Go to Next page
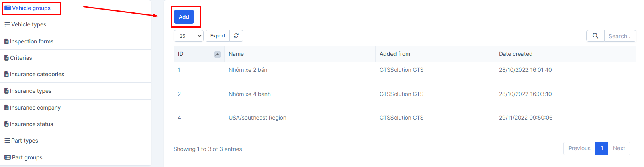The image size is (644, 167). tap(619, 148)
